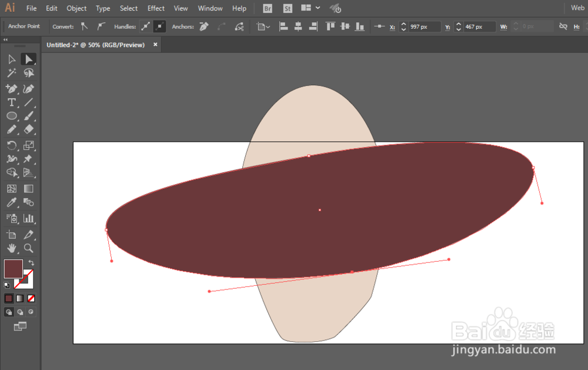Select the Warp tool

(12, 159)
